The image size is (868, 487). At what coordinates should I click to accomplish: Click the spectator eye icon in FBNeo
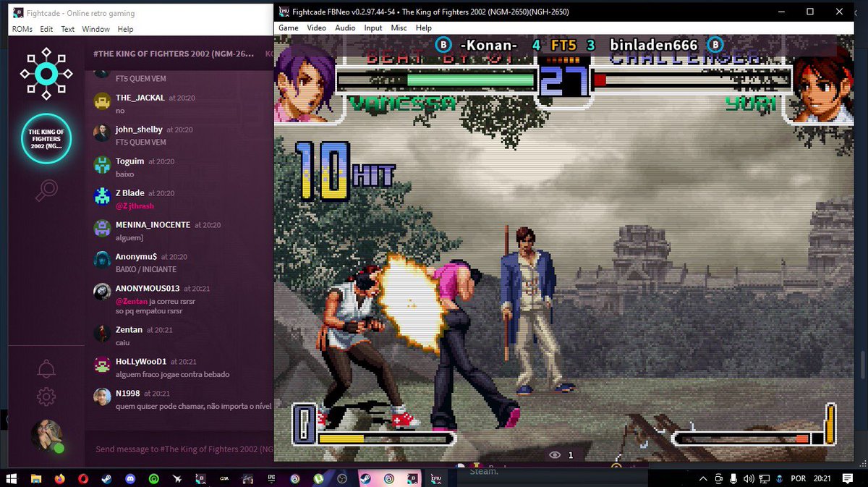[556, 455]
